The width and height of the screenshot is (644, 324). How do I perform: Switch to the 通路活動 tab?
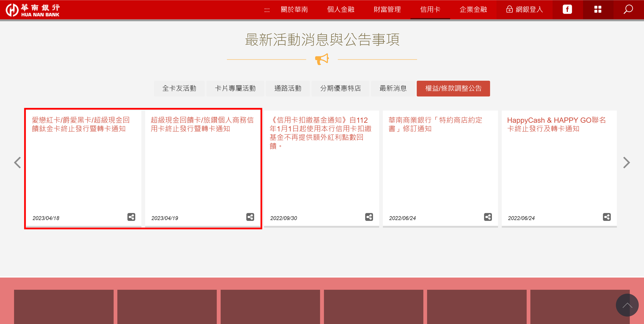[288, 88]
